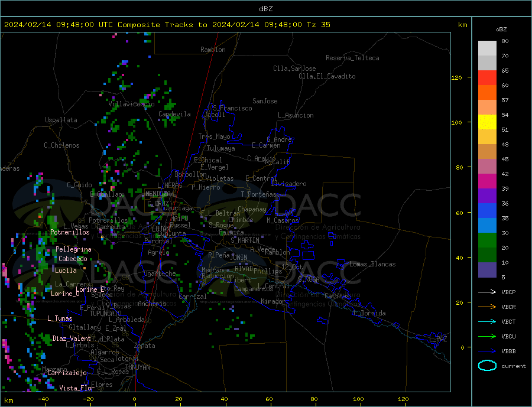Click the Vista_Flor label
Viewport: 532px width, 407px height.
tap(77, 388)
